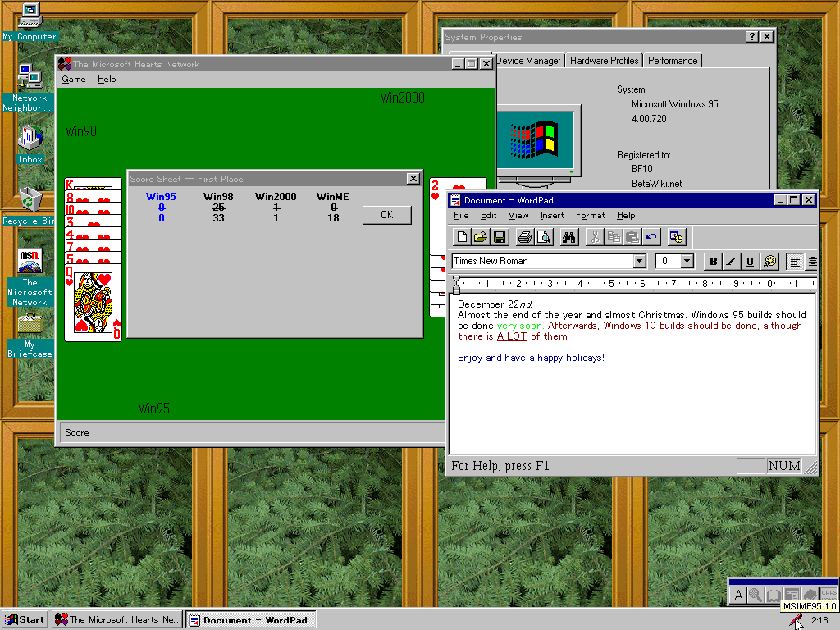Click inside the Times New Roman font name field
Image resolution: width=840 pixels, height=630 pixels.
click(542, 261)
